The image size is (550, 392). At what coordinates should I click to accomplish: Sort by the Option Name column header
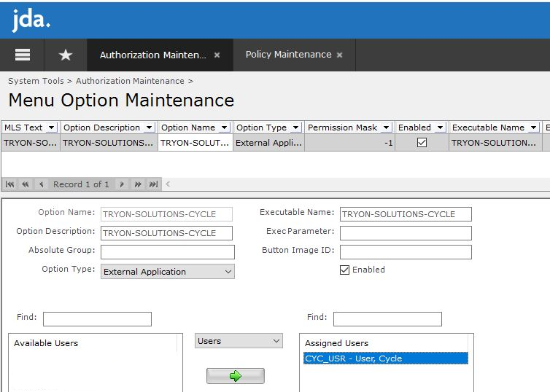(188, 128)
